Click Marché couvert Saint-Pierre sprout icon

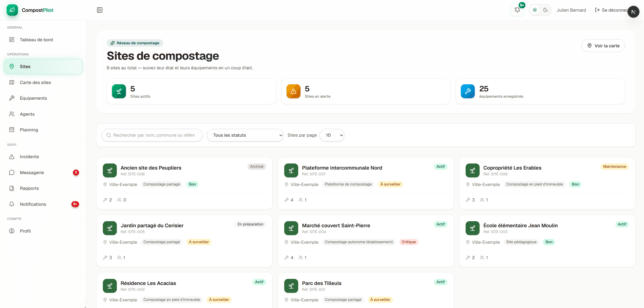tap(291, 228)
